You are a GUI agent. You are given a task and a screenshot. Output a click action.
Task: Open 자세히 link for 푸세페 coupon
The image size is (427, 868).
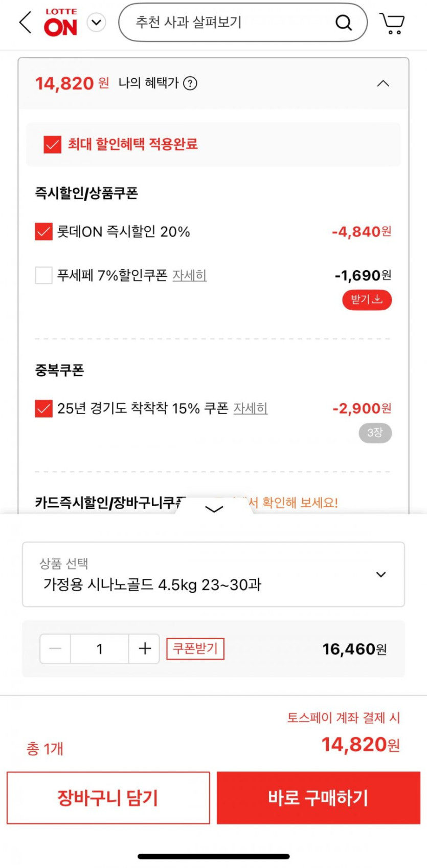tap(189, 275)
